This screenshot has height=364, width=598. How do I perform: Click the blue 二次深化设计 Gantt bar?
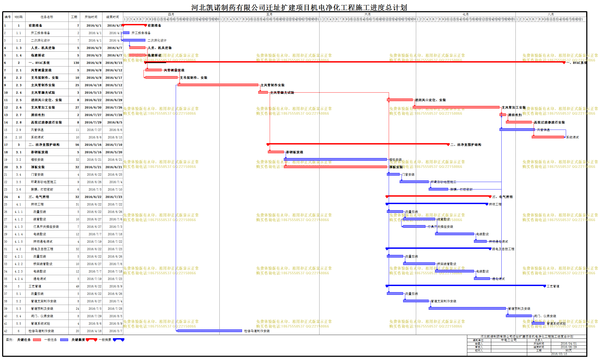pos(134,40)
